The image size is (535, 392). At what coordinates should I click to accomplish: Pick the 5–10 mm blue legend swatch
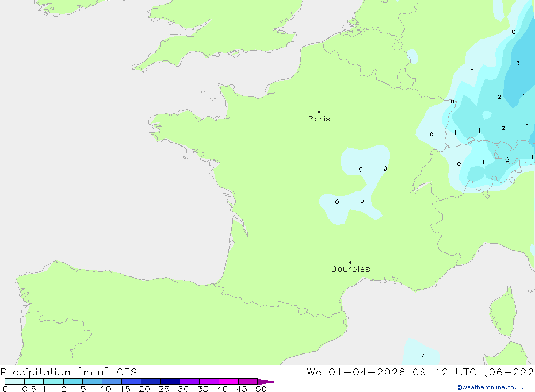point(93,381)
